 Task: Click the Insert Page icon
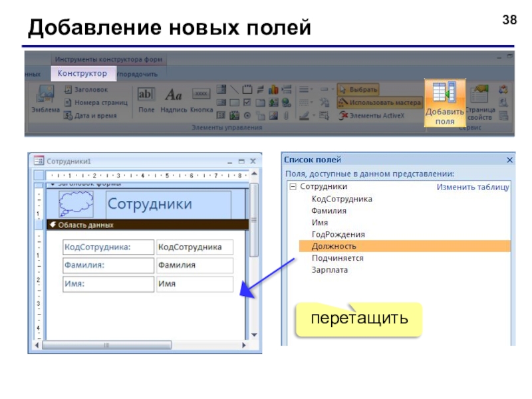(x=260, y=116)
